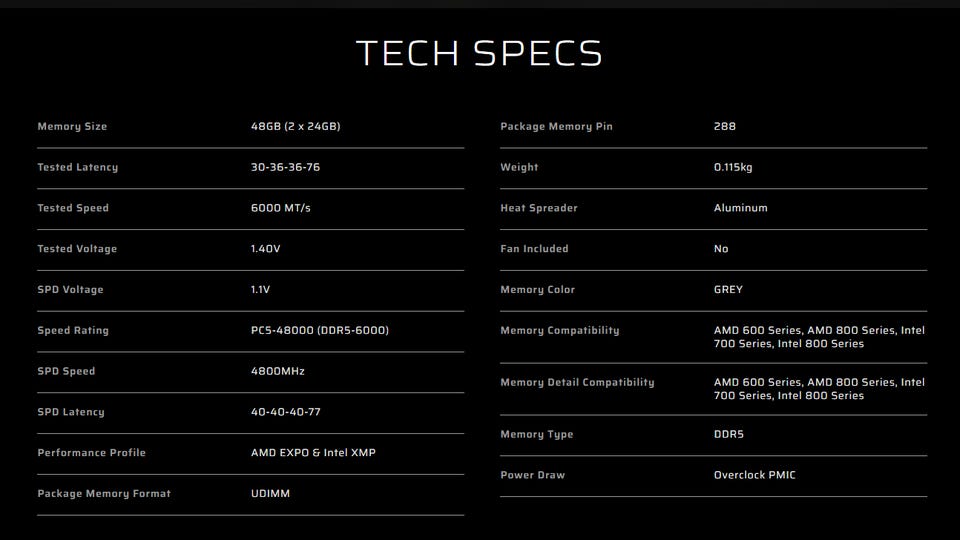The height and width of the screenshot is (540, 960).
Task: Select the Weight 0.115kg value
Action: pyautogui.click(x=733, y=167)
